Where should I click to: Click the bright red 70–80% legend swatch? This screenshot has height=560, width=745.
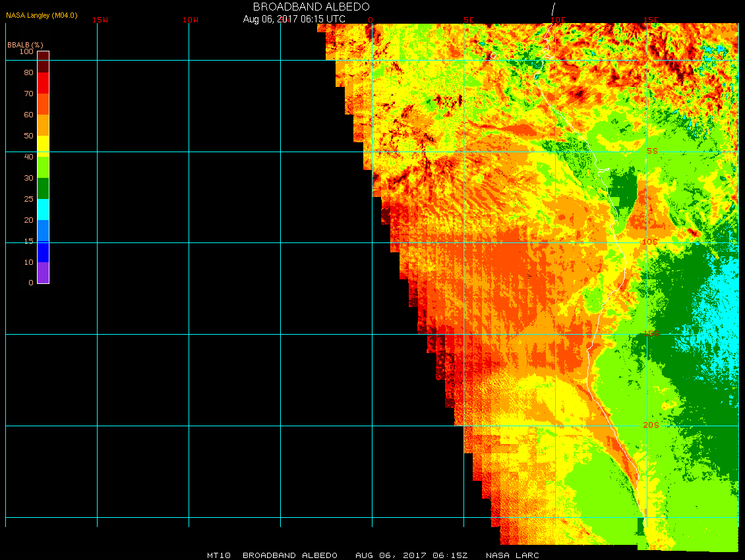(x=43, y=83)
